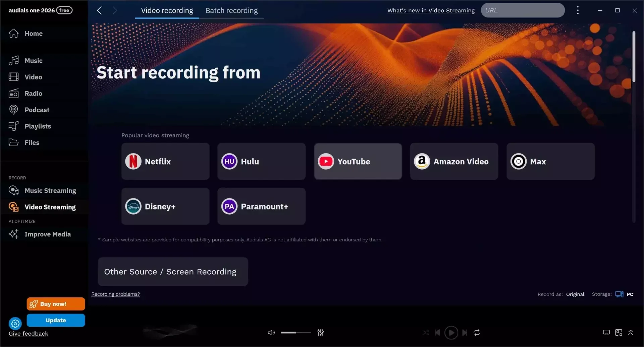Viewport: 644px width, 347px height.
Task: Start a YouTube recording
Action: [357, 161]
